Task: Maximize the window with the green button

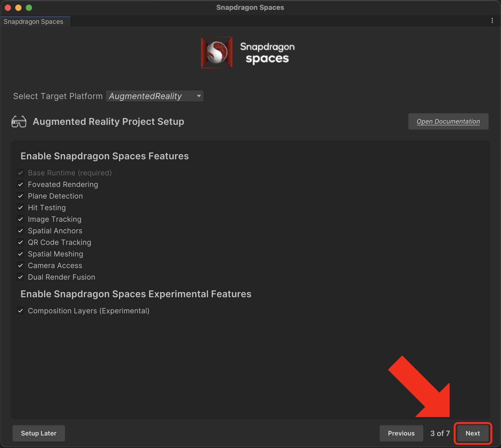Action: [x=29, y=8]
